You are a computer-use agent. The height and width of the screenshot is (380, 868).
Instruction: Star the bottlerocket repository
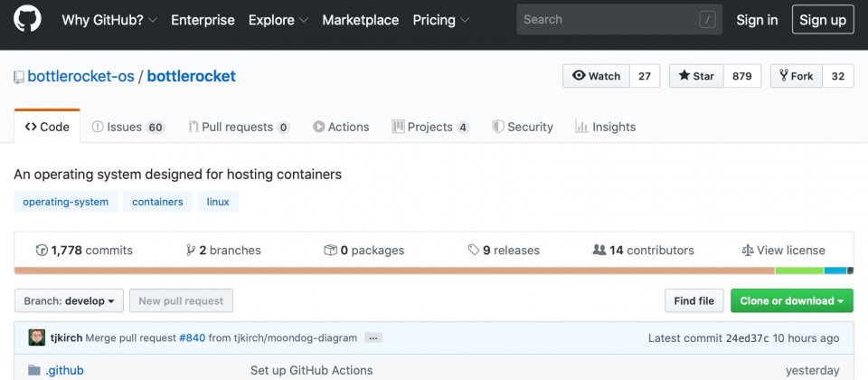pos(696,76)
